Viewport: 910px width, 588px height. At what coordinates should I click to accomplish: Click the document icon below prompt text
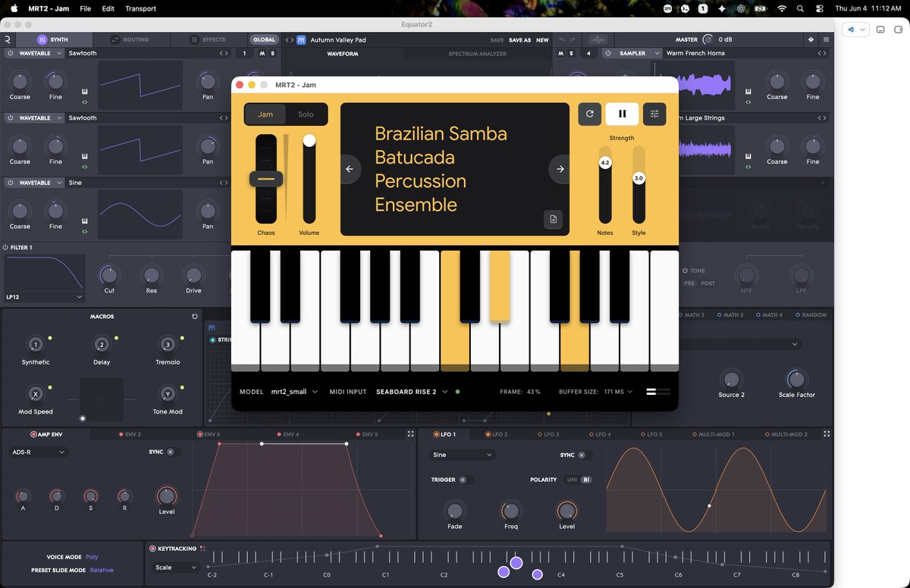(x=553, y=219)
